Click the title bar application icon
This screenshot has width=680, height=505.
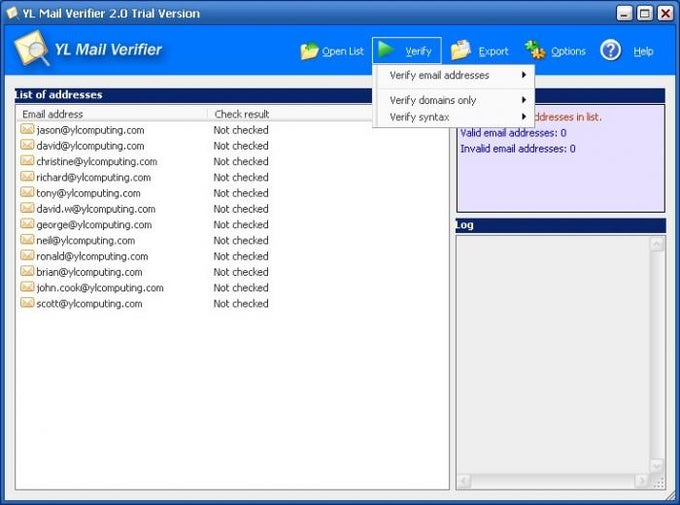pos(12,13)
